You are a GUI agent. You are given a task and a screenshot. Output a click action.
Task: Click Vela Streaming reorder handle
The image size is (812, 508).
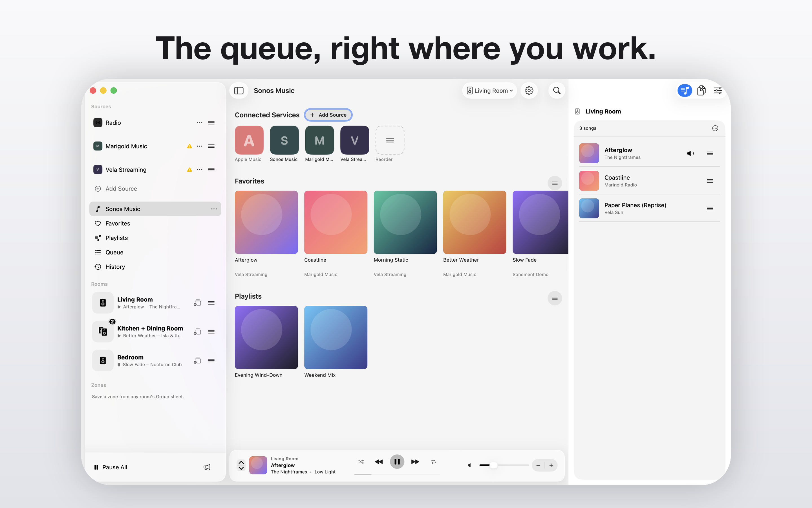(211, 170)
